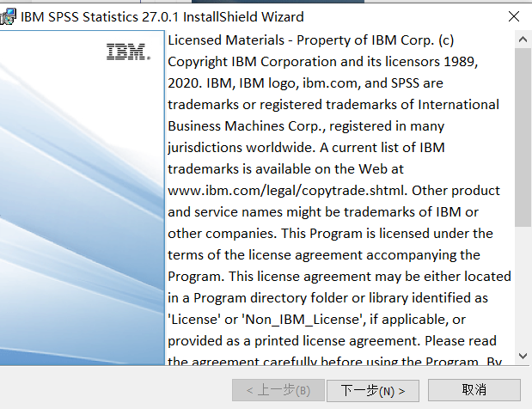Viewport: 532px width, 409px height.
Task: Click the 取消 cancel button
Action: click(474, 390)
